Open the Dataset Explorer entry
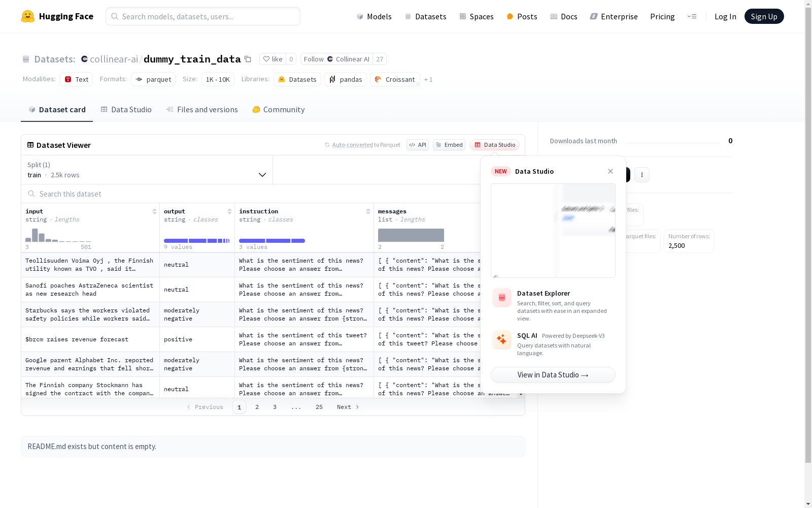The image size is (812, 508). (x=553, y=305)
